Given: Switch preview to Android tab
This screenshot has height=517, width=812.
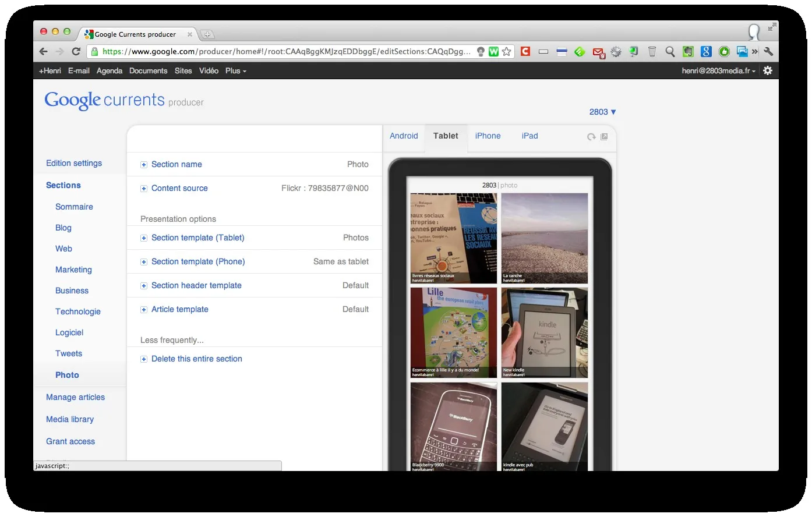Looking at the screenshot, I should click(x=404, y=136).
